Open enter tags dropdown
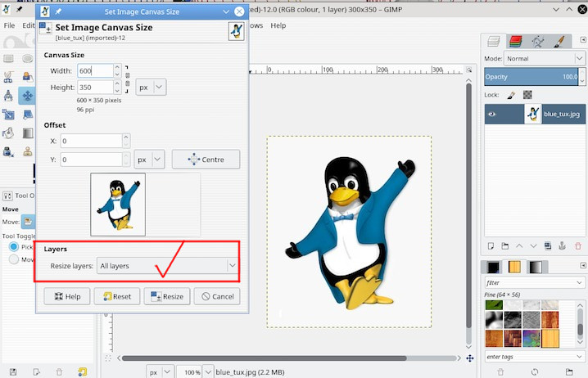This screenshot has height=378, width=588. (x=535, y=357)
